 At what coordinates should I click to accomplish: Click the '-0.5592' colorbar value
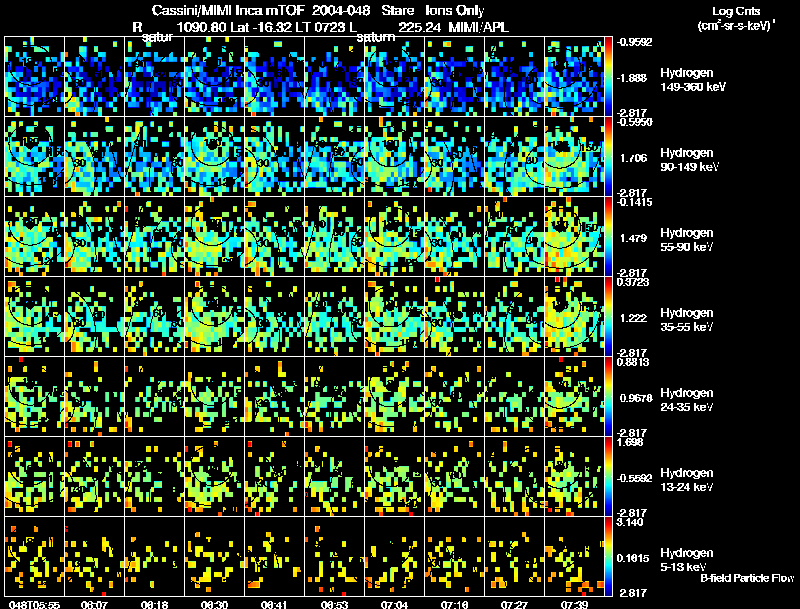(x=635, y=478)
